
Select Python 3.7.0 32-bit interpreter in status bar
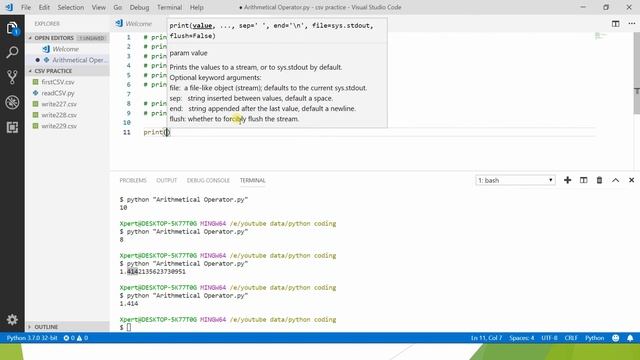pos(32,338)
